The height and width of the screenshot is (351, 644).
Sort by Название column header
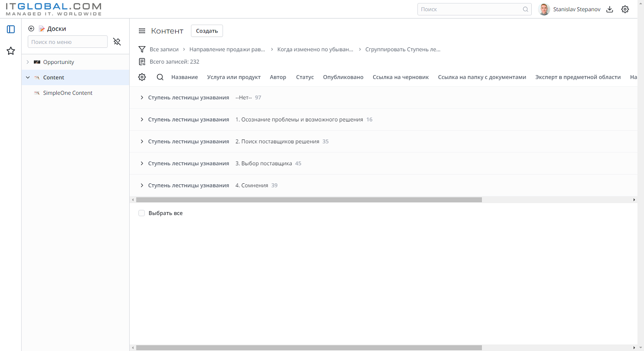pyautogui.click(x=184, y=77)
